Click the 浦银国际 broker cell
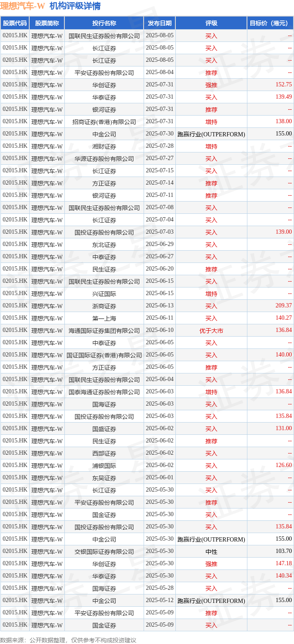This screenshot has height=644, width=294. tap(104, 466)
